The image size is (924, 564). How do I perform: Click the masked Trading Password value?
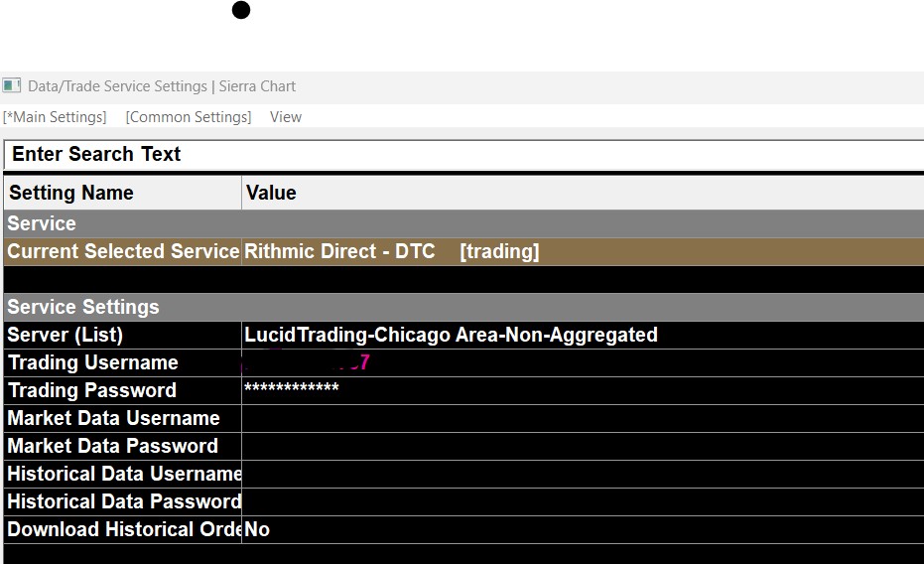(583, 390)
